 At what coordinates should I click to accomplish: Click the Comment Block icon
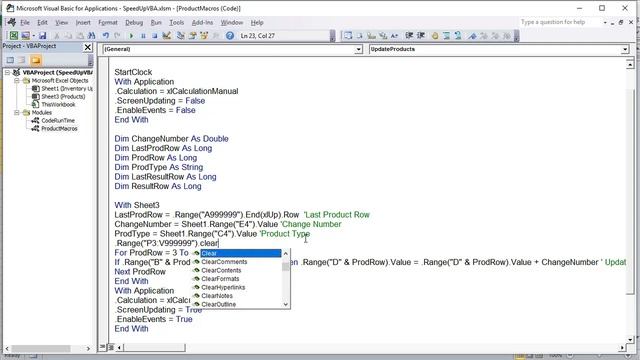[x=447, y=36]
